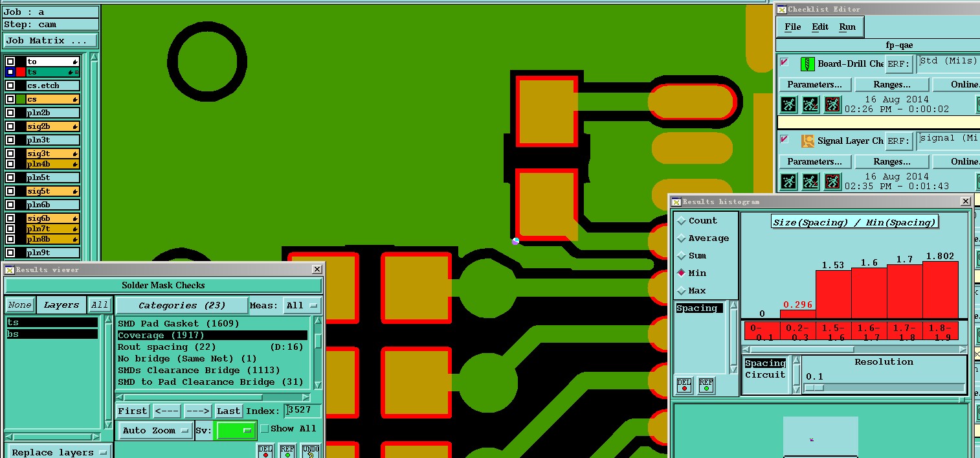Toggle display checkbox for layer 'cs'
The width and height of the screenshot is (980, 458).
(x=10, y=99)
